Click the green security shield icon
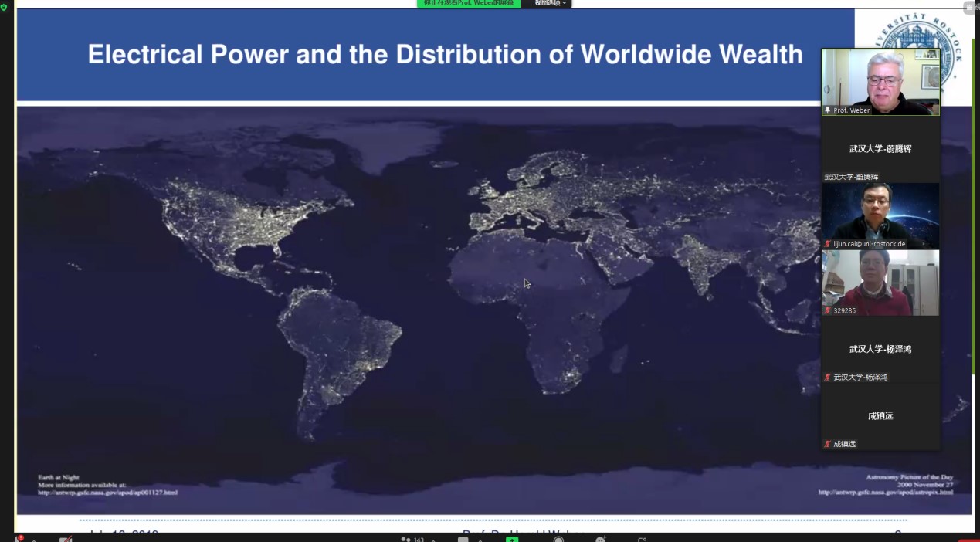The height and width of the screenshot is (542, 980). (x=4, y=7)
